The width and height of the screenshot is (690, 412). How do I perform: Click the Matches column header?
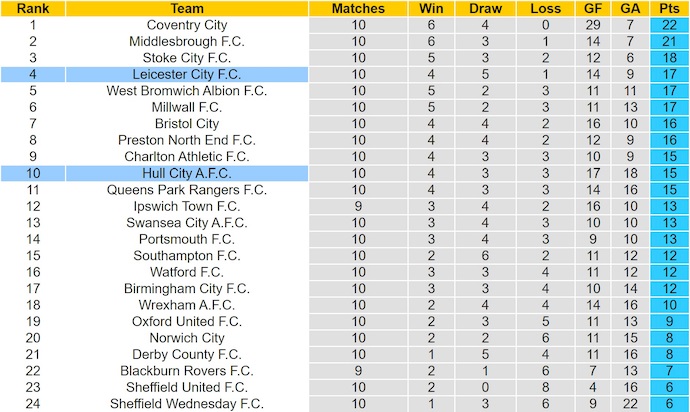(357, 8)
